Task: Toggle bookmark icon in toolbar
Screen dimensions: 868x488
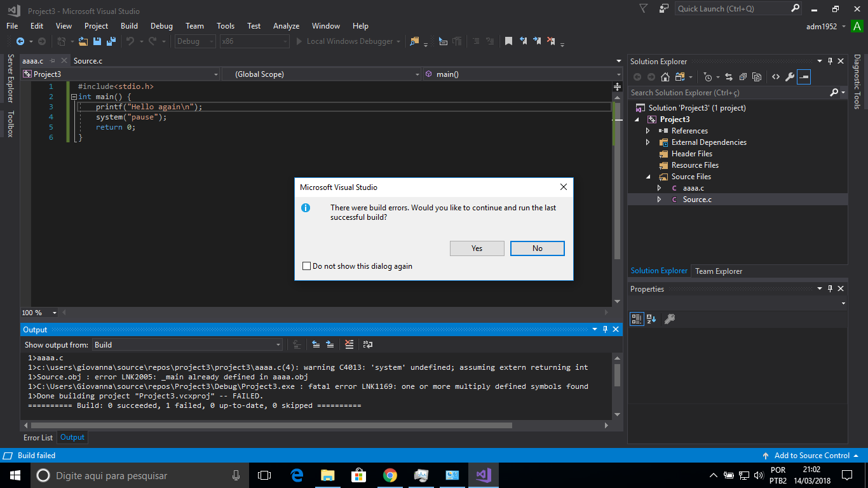Action: click(508, 41)
